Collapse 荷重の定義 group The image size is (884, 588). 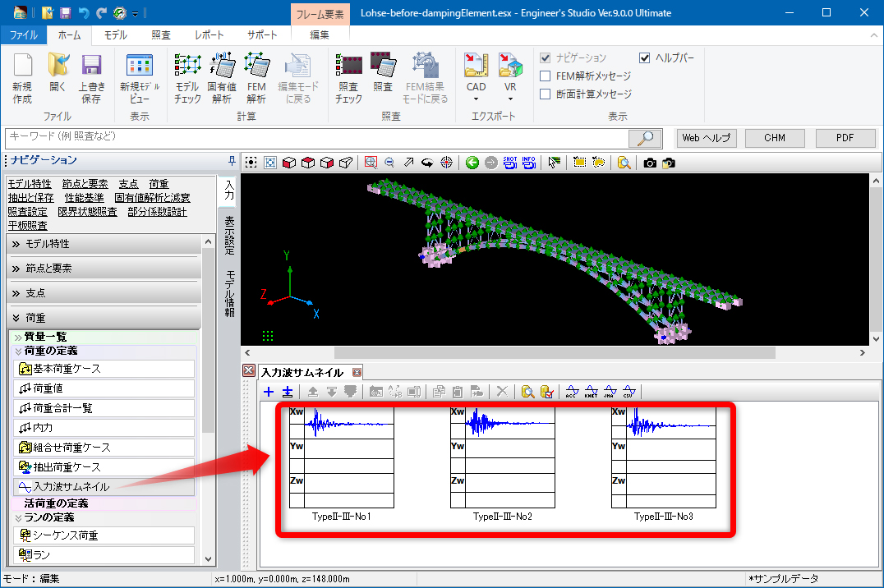pos(18,351)
